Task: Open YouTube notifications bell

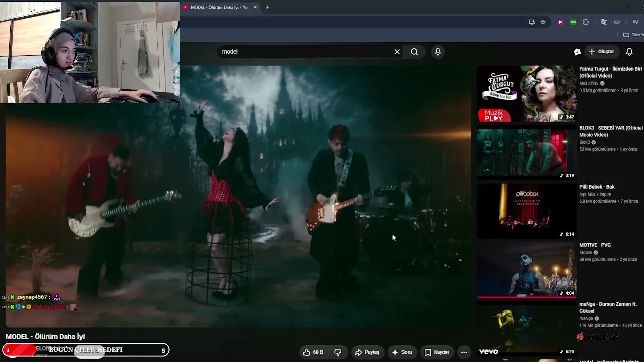Action: click(629, 52)
